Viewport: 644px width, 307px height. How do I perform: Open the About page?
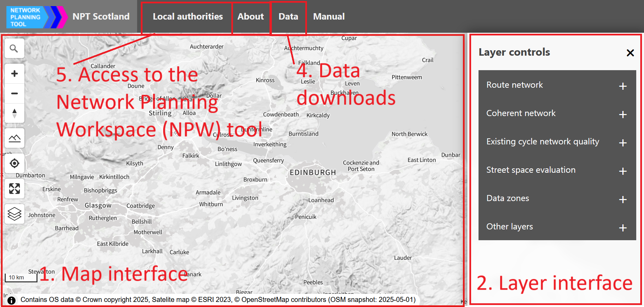(250, 17)
